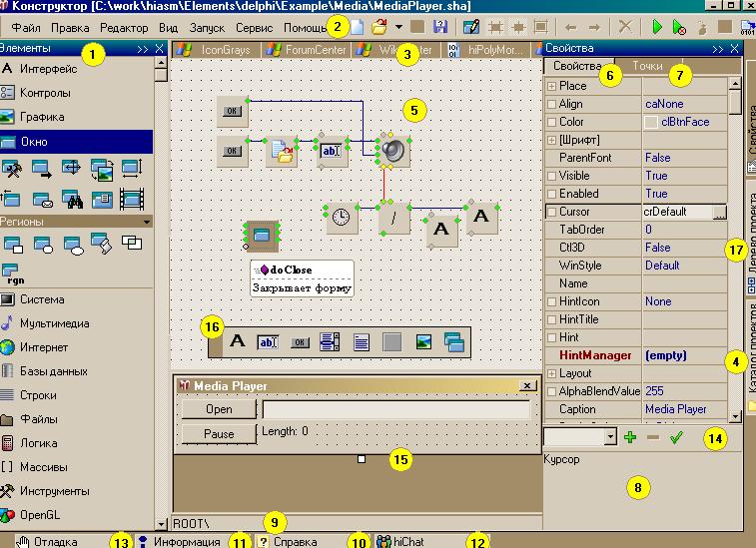
Task: Expand the Layout property group
Action: click(x=551, y=373)
